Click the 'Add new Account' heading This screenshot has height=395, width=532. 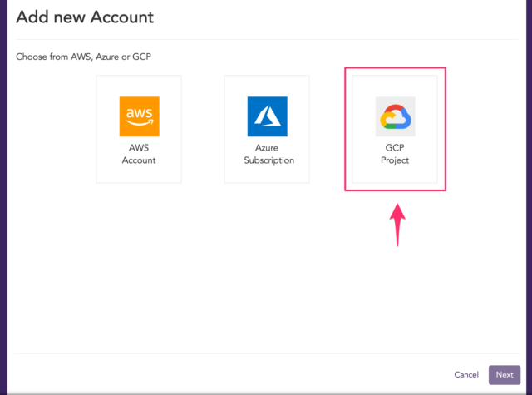[85, 17]
